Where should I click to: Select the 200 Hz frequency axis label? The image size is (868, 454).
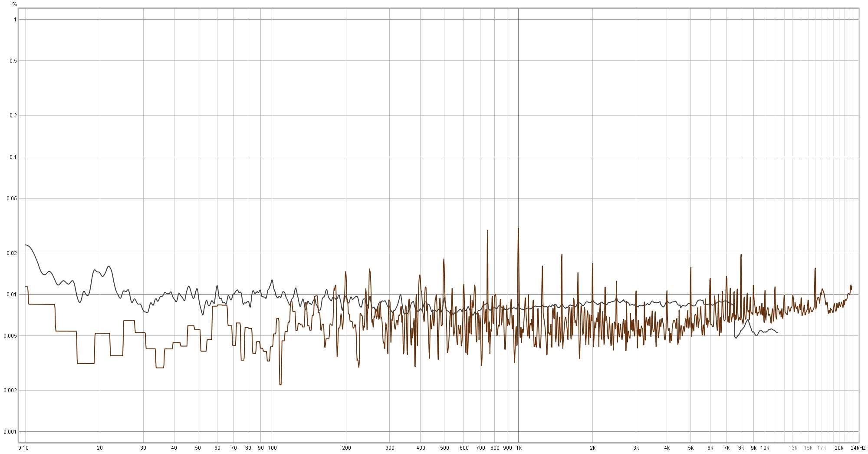(346, 448)
